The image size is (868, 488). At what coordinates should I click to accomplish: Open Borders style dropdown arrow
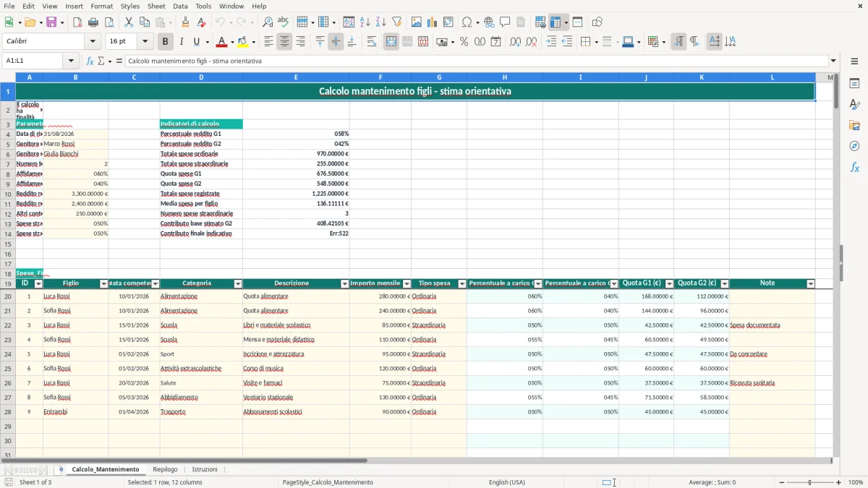(595, 42)
